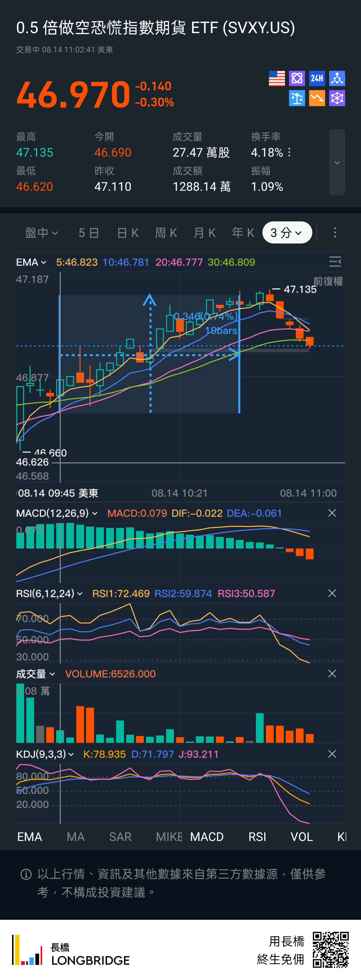The width and height of the screenshot is (361, 980).
Task: Tap the 用長橋 終生免佣 promo link
Action: (281, 950)
